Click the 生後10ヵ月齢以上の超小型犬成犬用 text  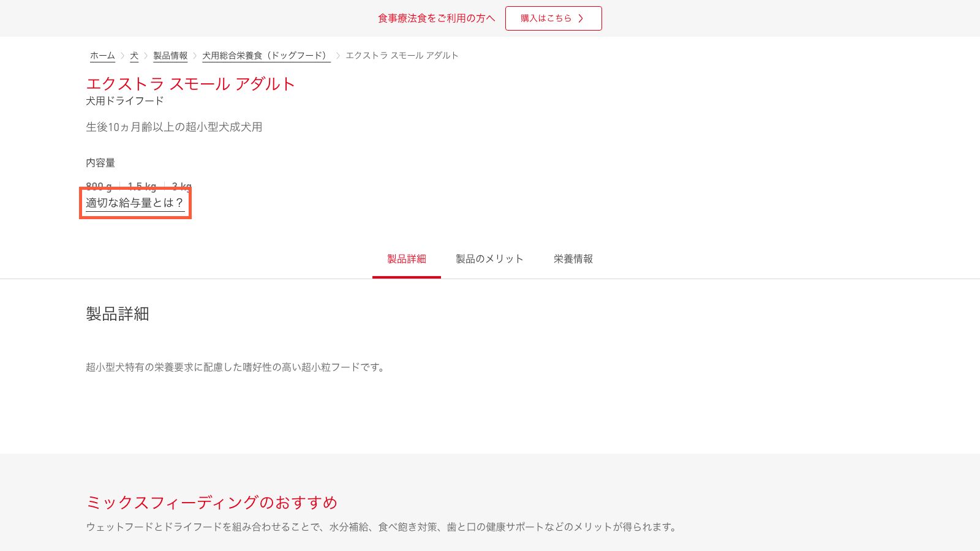[174, 127]
